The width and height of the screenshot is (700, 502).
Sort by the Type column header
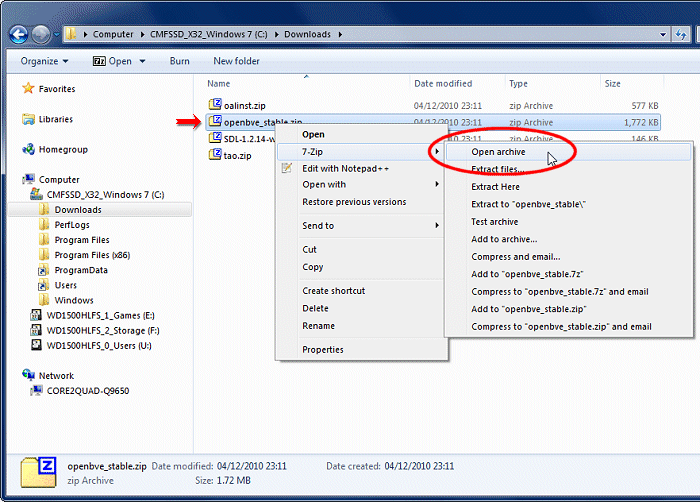click(518, 84)
